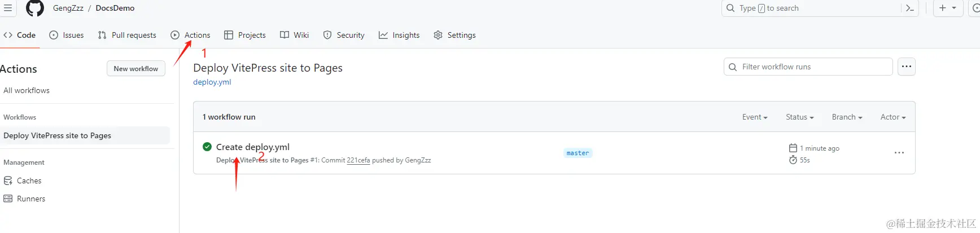Click the filter field's magnifier icon

click(x=733, y=67)
